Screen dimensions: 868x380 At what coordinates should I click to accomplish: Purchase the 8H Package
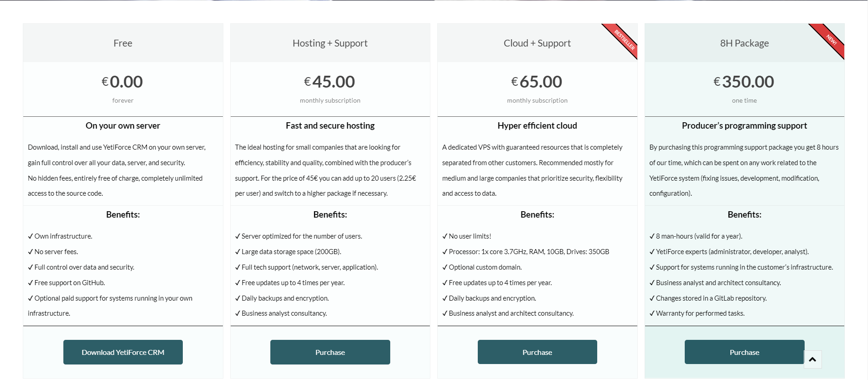[744, 352]
